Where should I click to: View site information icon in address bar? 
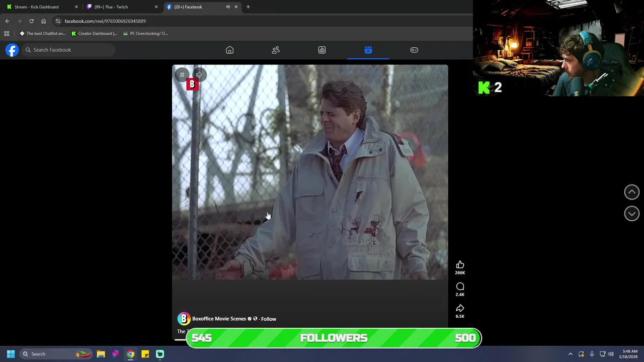pyautogui.click(x=58, y=21)
